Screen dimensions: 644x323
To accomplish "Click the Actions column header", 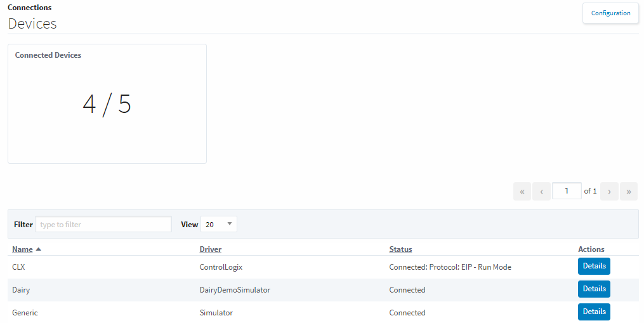I will coord(591,249).
